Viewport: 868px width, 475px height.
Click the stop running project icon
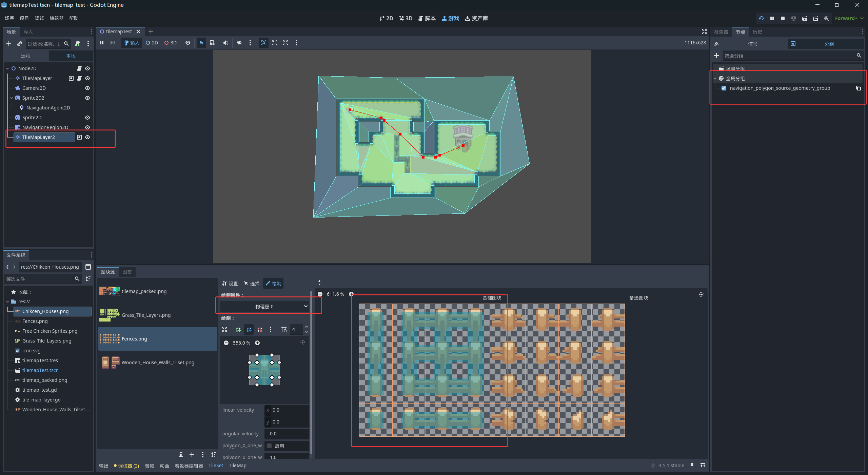click(x=783, y=18)
